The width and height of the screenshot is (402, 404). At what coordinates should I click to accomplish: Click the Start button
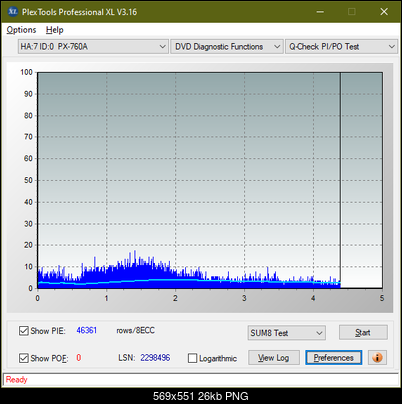(x=363, y=333)
